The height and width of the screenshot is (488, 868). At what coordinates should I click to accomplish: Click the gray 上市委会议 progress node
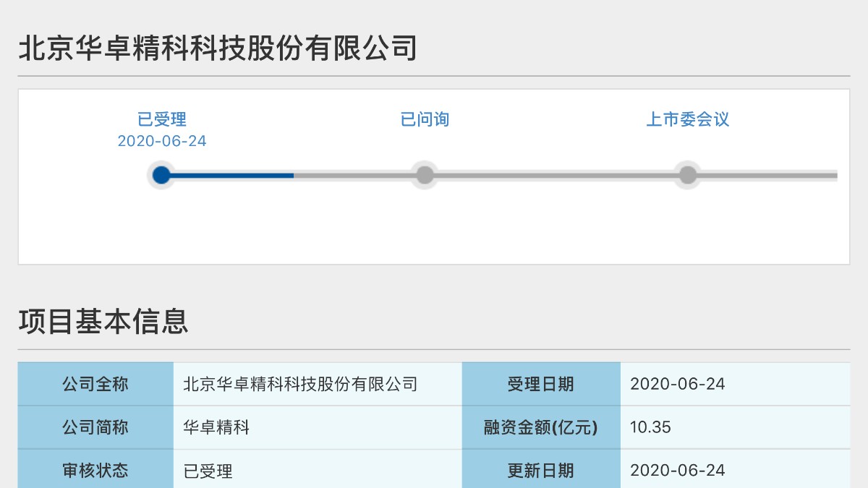click(x=688, y=175)
